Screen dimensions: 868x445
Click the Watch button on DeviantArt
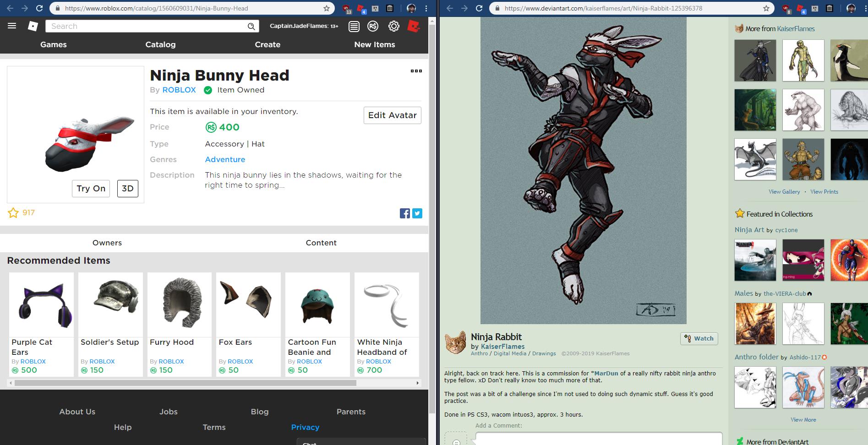[699, 338]
